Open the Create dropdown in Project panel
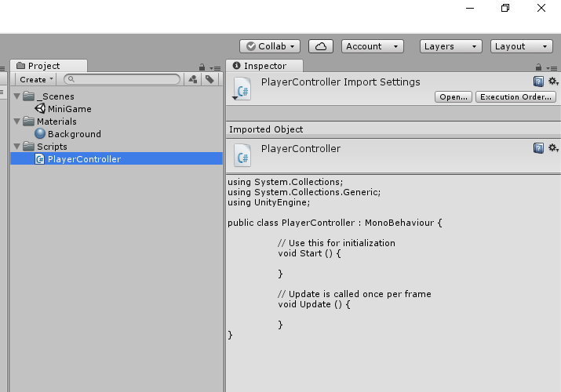 [36, 79]
